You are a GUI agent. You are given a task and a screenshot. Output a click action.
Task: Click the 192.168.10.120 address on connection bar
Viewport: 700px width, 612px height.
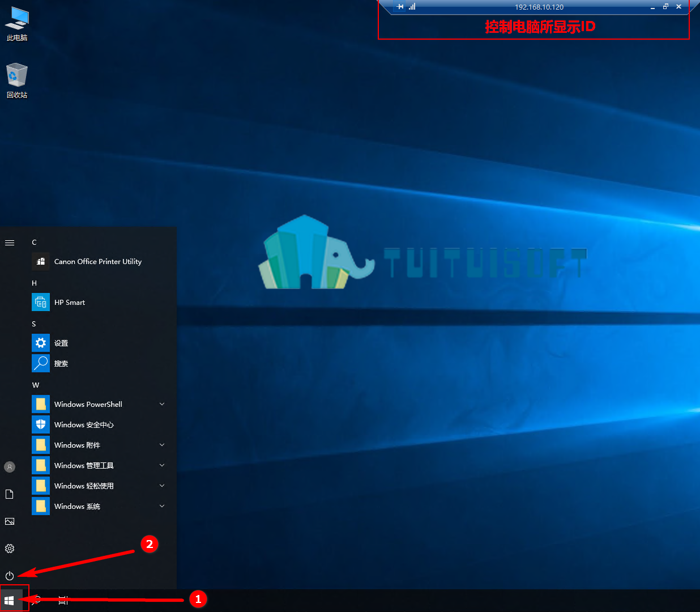[539, 7]
